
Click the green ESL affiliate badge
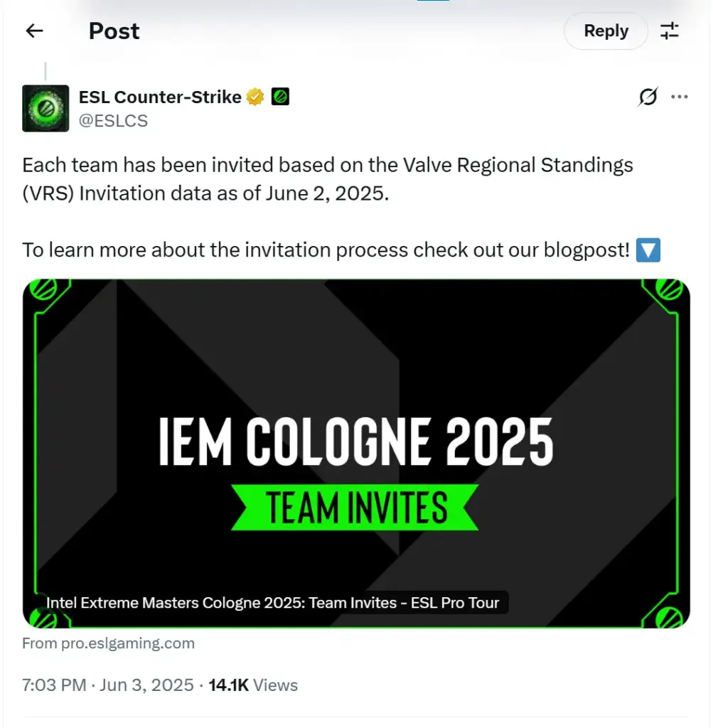[x=280, y=97]
